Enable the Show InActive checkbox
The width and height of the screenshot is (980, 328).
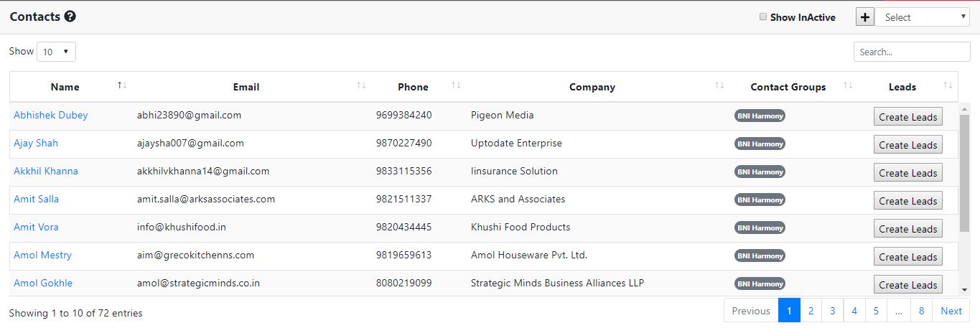(x=763, y=17)
